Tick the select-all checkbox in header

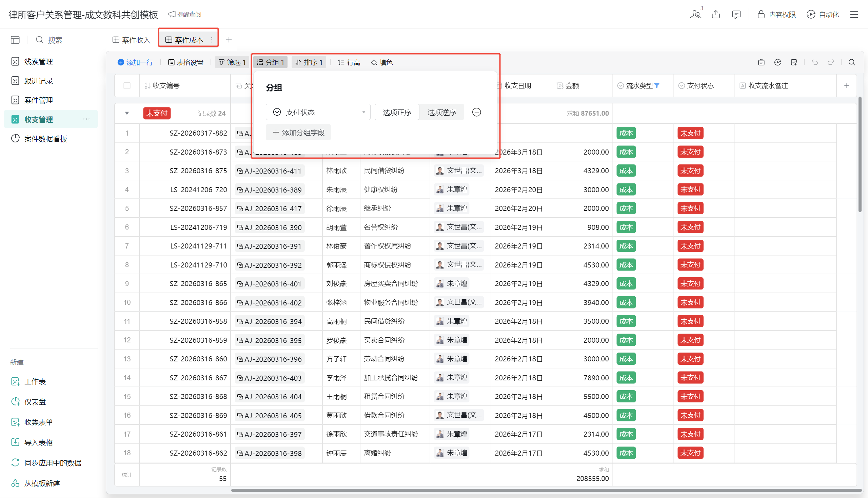(127, 85)
